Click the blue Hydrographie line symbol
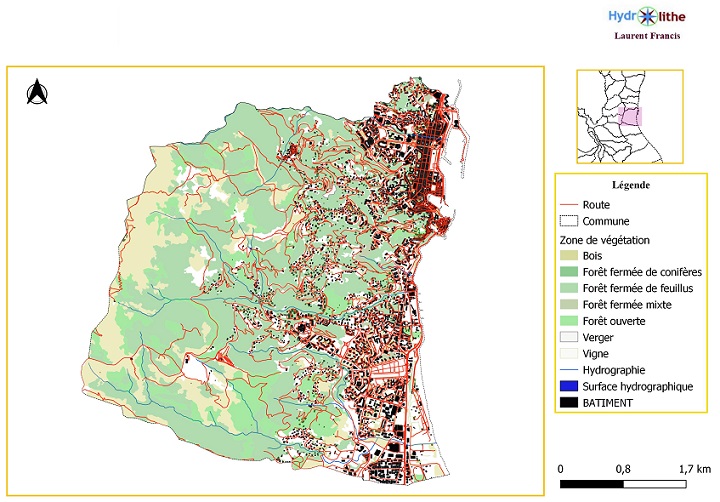The width and height of the screenshot is (720, 502). (569, 369)
